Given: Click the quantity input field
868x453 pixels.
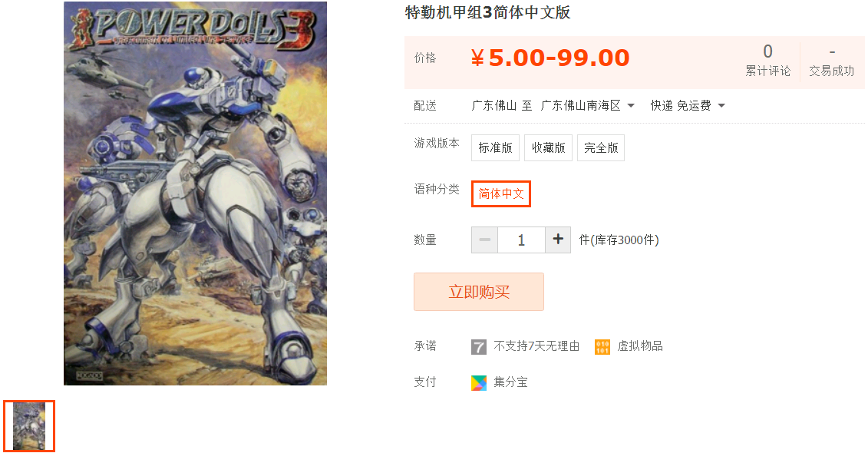Looking at the screenshot, I should 521,240.
